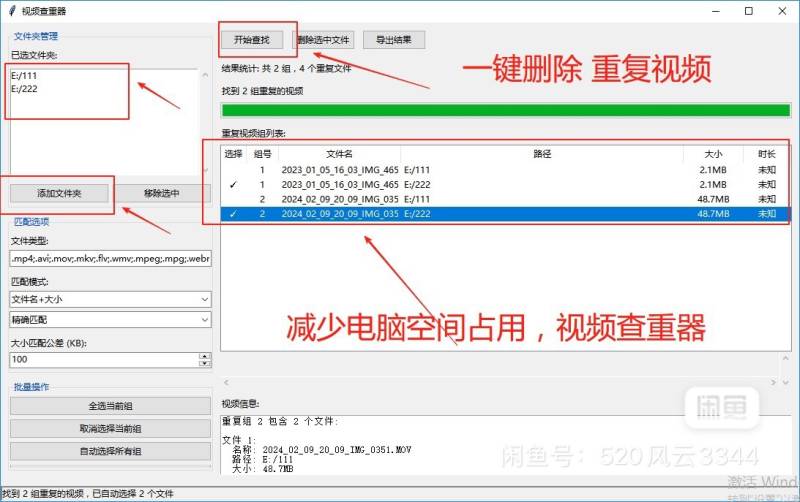Click the 全选当前组 button
Screen dimensions: 800x502
[x=110, y=406]
